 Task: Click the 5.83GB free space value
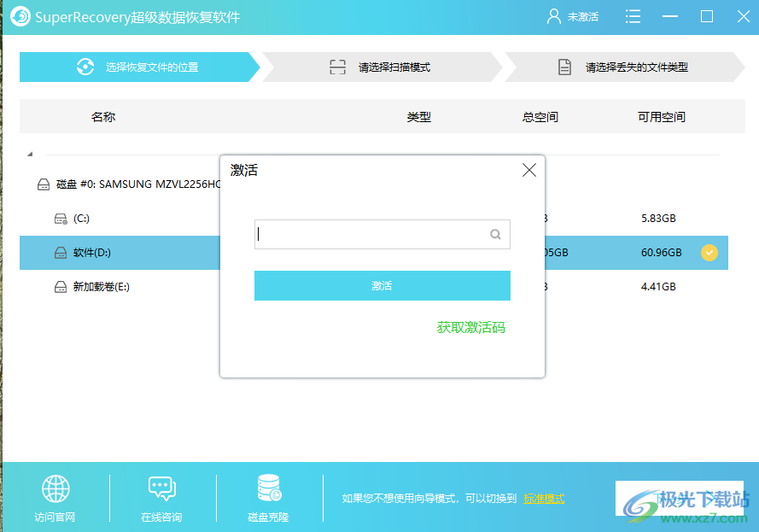(658, 219)
